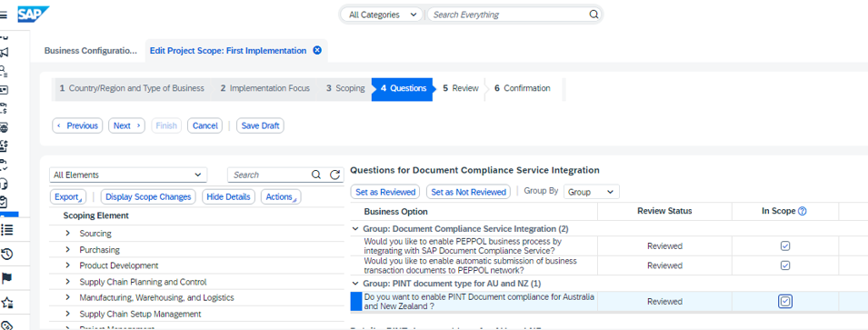Expand the Sourcing scoping element
This screenshot has height=330, width=868.
68,234
